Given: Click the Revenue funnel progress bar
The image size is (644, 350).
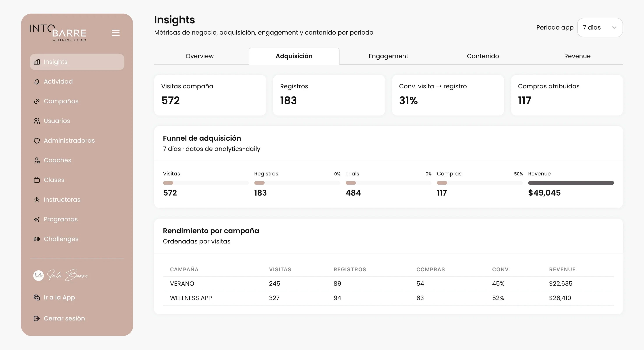Looking at the screenshot, I should [x=571, y=183].
